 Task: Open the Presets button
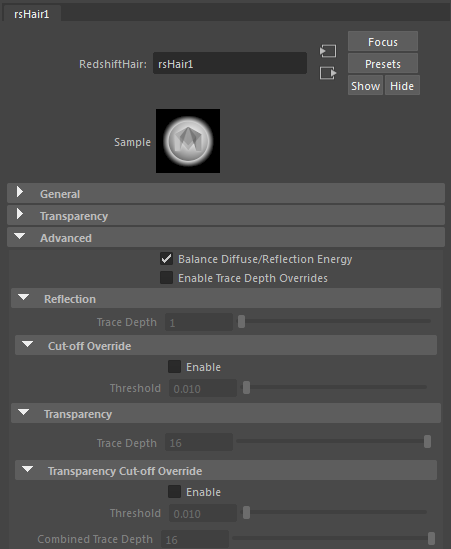383,64
